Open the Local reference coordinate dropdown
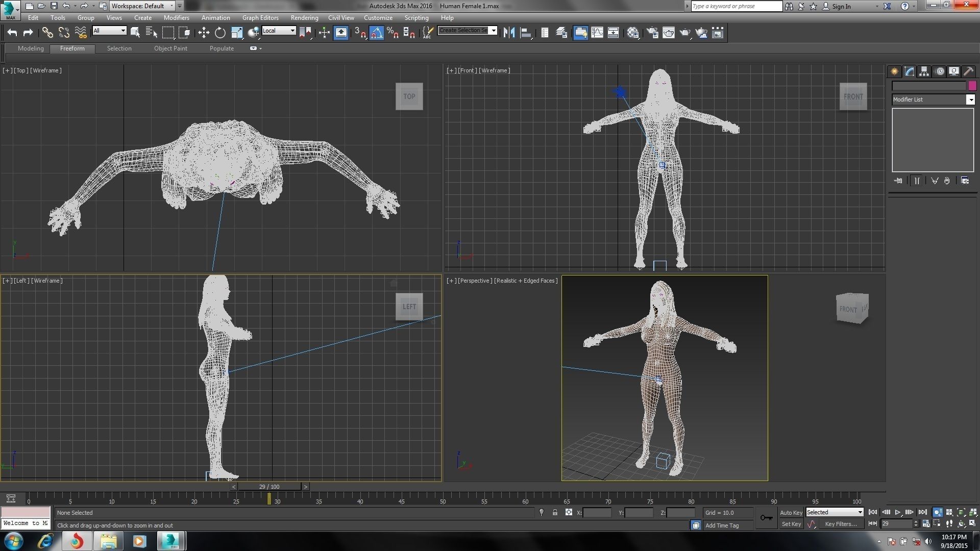This screenshot has height=551, width=980. pos(279,31)
